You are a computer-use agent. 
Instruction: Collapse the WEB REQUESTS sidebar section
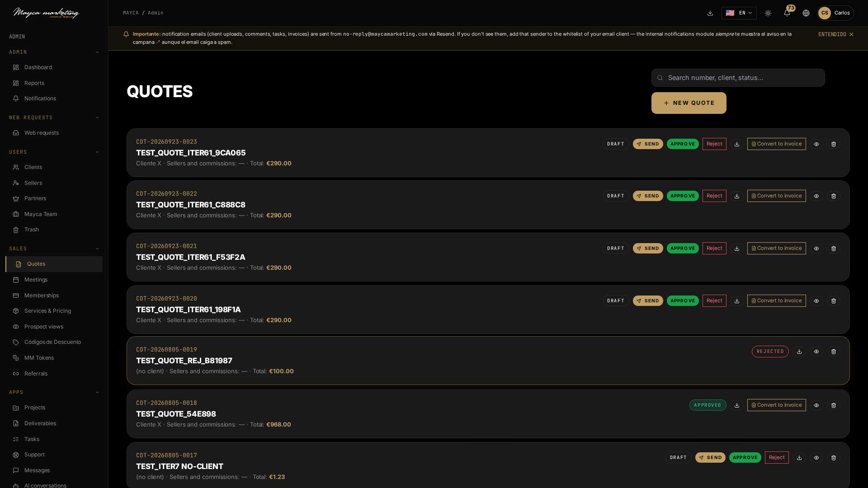pyautogui.click(x=54, y=117)
